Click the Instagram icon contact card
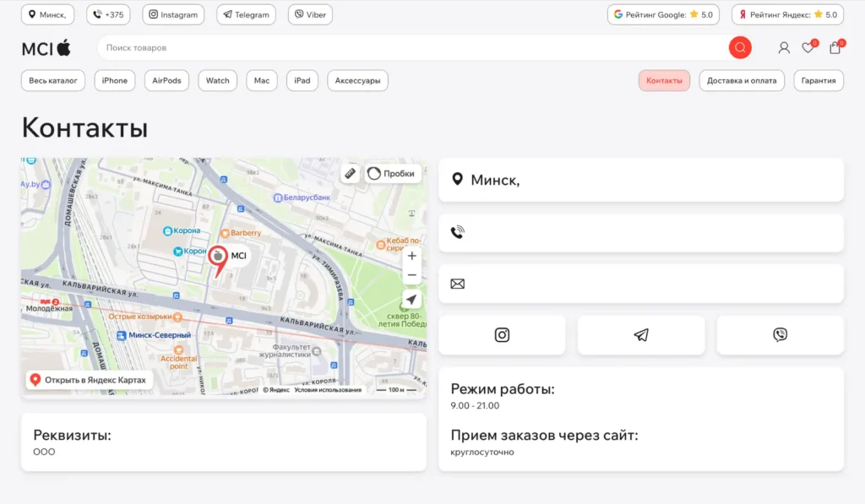 coord(502,335)
